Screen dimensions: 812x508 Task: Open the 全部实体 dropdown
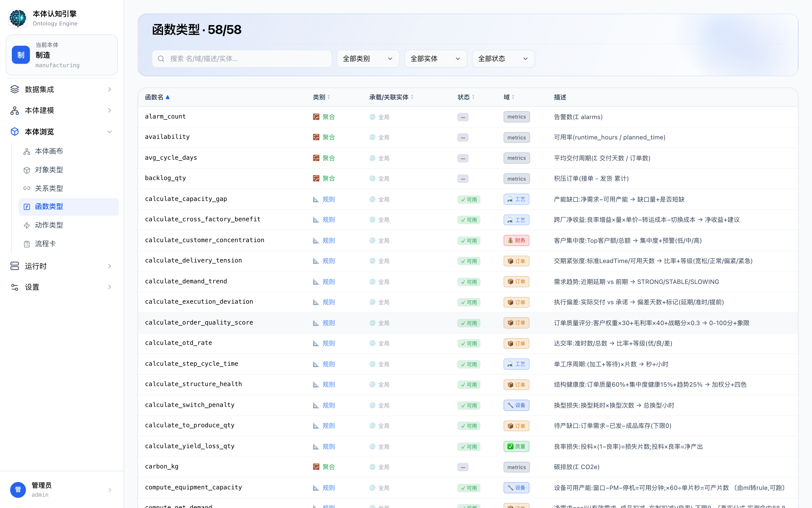(x=436, y=59)
